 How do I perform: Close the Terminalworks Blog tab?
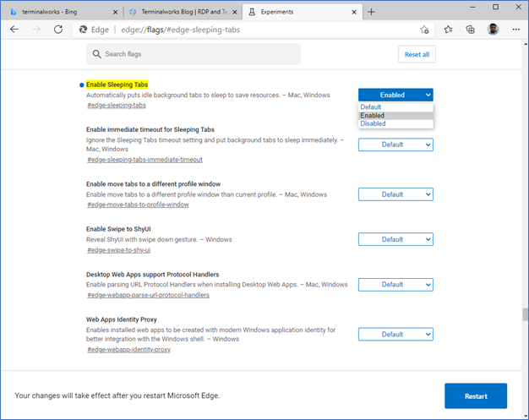coord(235,12)
